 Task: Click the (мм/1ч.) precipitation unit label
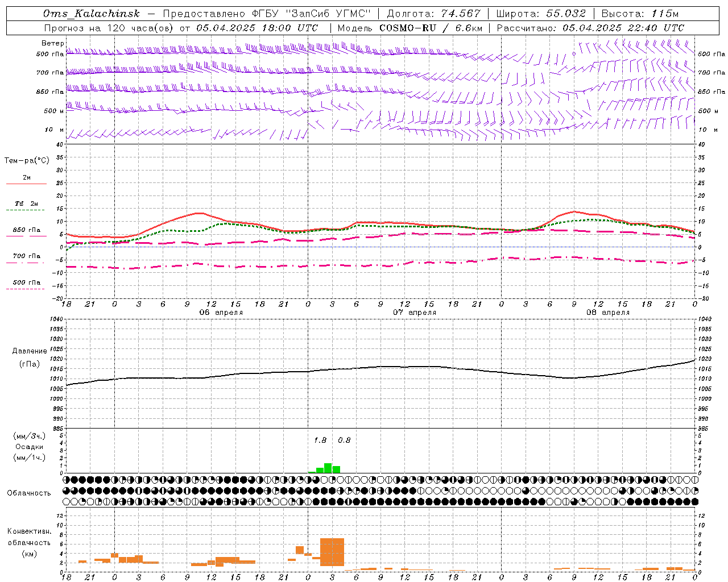click(30, 458)
